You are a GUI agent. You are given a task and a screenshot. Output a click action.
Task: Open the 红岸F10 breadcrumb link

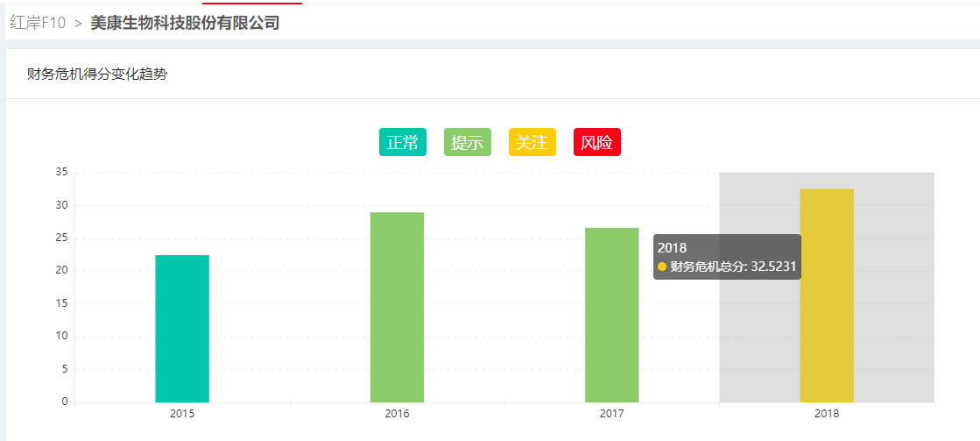[39, 23]
